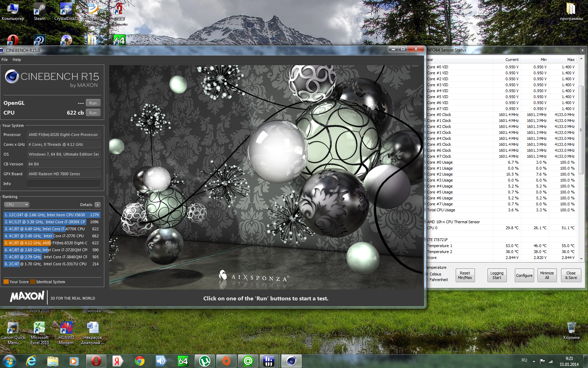The width and height of the screenshot is (588, 368).
Task: Select the Intel Core i5-3317U ranking row
Action: [x=52, y=264]
